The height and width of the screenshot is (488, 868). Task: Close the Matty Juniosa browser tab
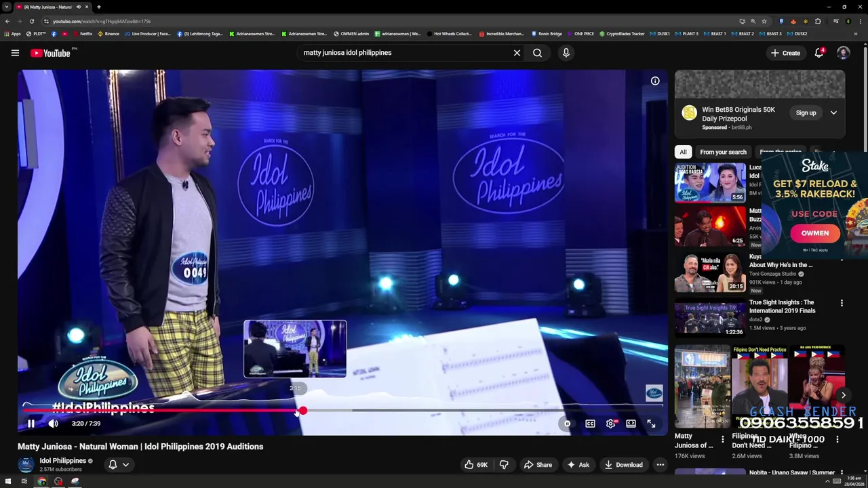click(x=86, y=7)
